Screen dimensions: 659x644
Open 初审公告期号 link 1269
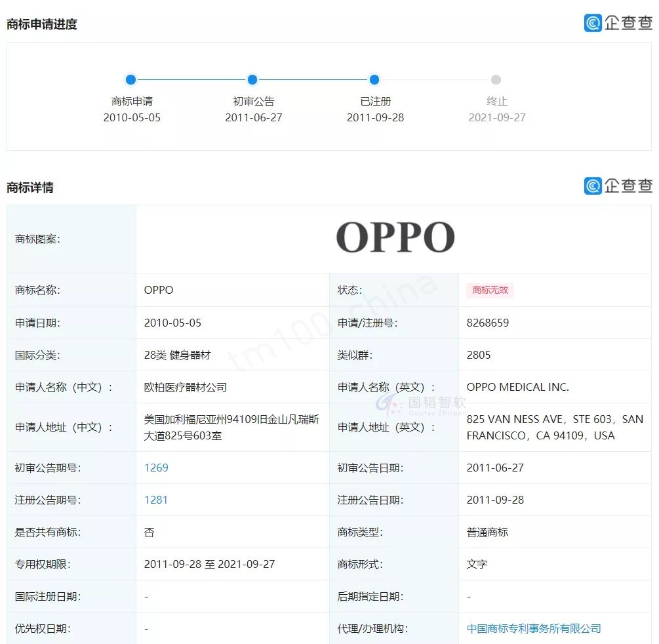(x=156, y=468)
